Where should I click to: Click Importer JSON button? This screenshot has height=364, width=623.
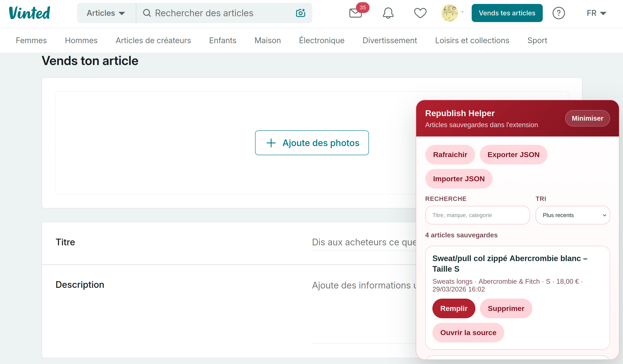click(x=459, y=179)
